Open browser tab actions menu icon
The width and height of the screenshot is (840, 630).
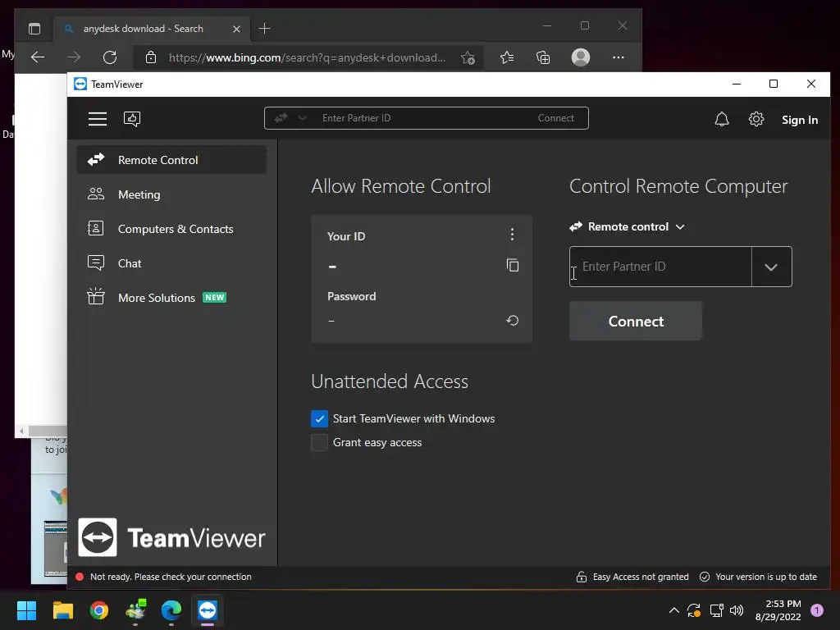34,29
